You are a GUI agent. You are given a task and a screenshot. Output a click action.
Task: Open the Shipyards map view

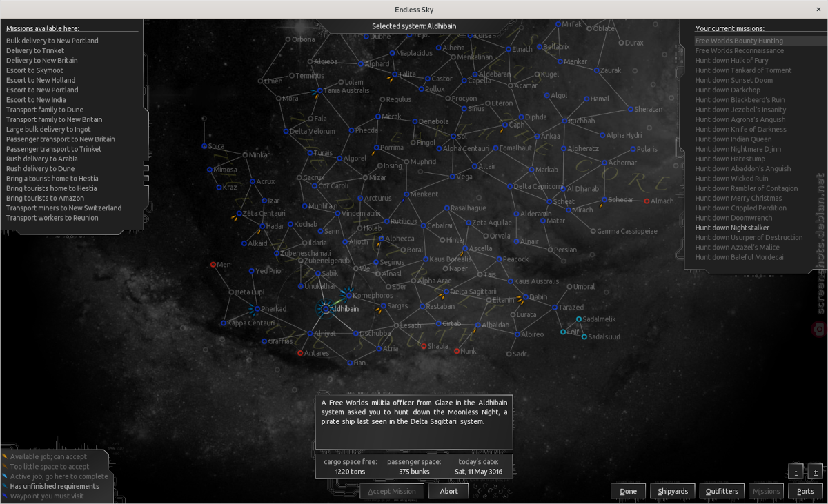pyautogui.click(x=673, y=491)
